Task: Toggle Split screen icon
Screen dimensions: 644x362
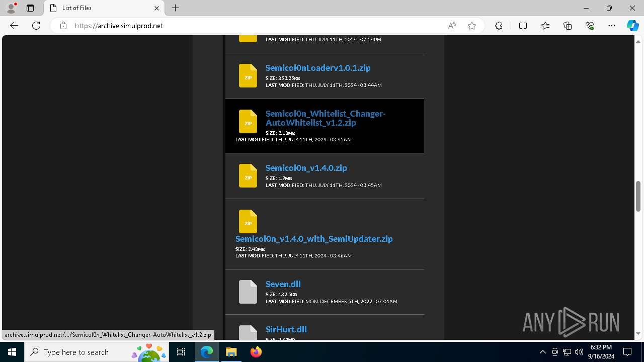Action: pos(523,26)
